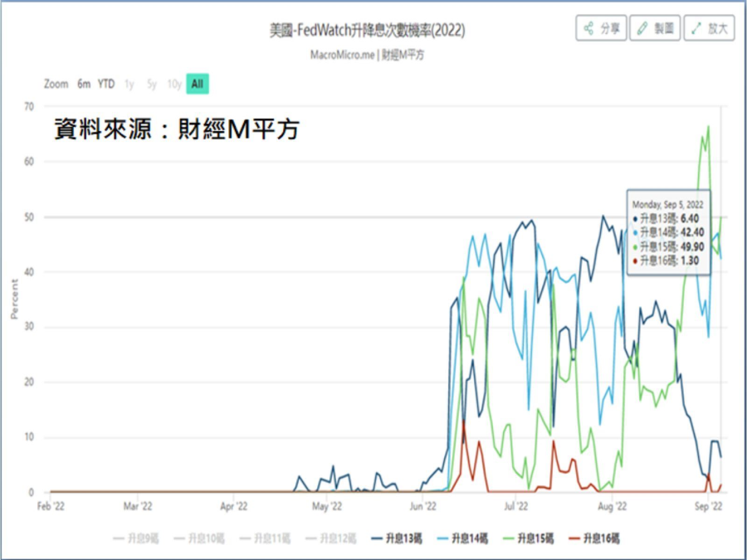The height and width of the screenshot is (560, 747).
Task: Click the Monday, Sep 5, 2022 tooltip date
Action: click(x=667, y=204)
